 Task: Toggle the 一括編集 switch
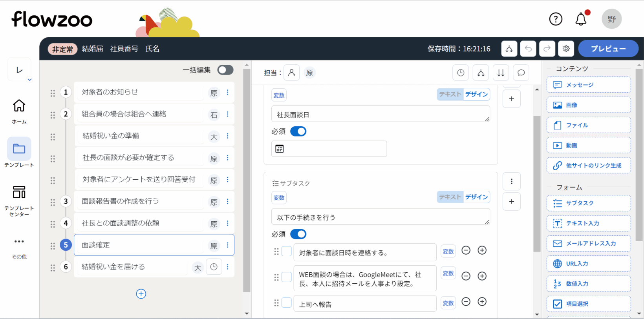(225, 70)
